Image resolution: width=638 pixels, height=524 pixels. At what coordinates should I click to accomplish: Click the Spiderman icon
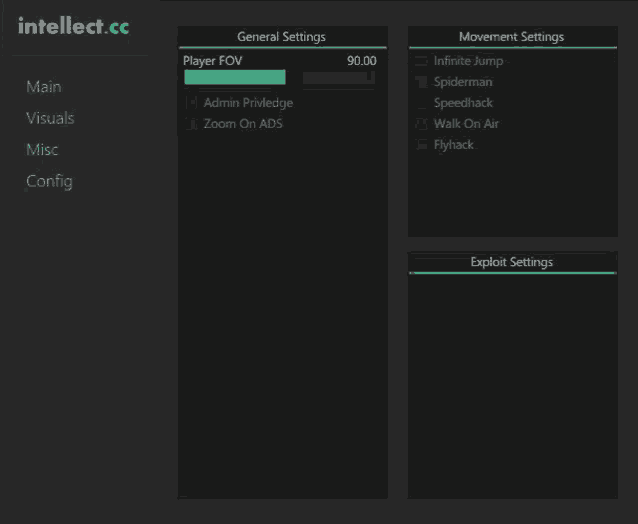pos(421,82)
